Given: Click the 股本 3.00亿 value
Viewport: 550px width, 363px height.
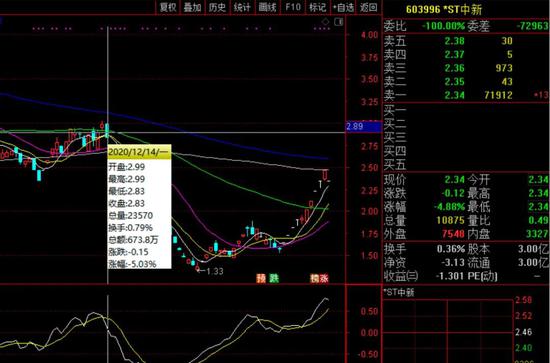Looking at the screenshot, I should [x=533, y=249].
